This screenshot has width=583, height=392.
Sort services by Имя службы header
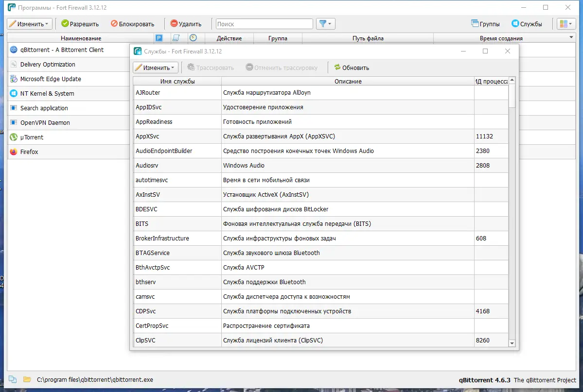177,82
